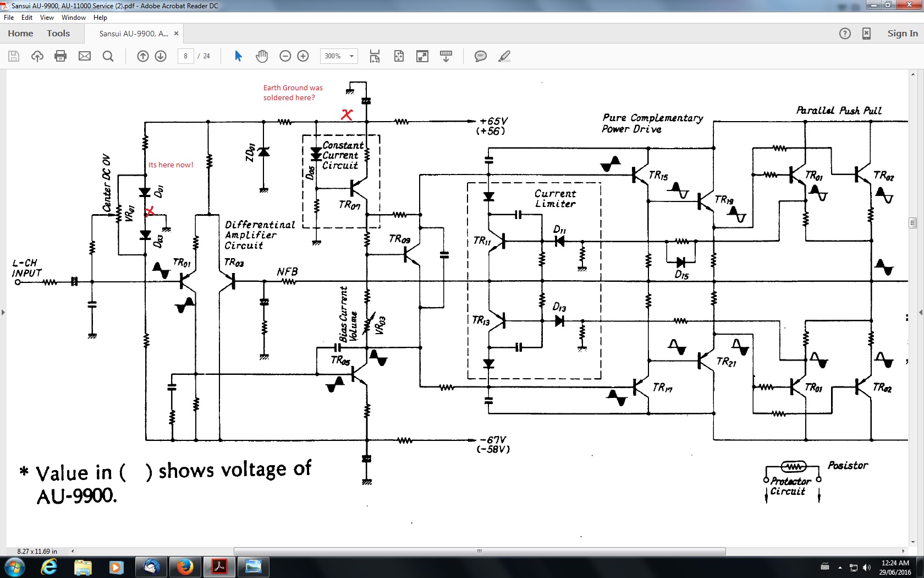The image size is (924, 578).
Task: Add a comment with speech bubble icon
Action: [481, 56]
